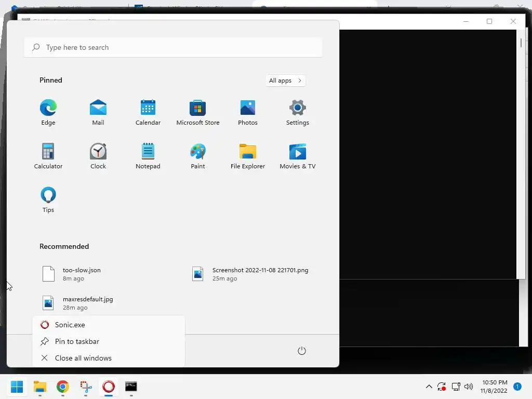Open File Explorer from the taskbar
The image size is (532, 399).
point(40,387)
